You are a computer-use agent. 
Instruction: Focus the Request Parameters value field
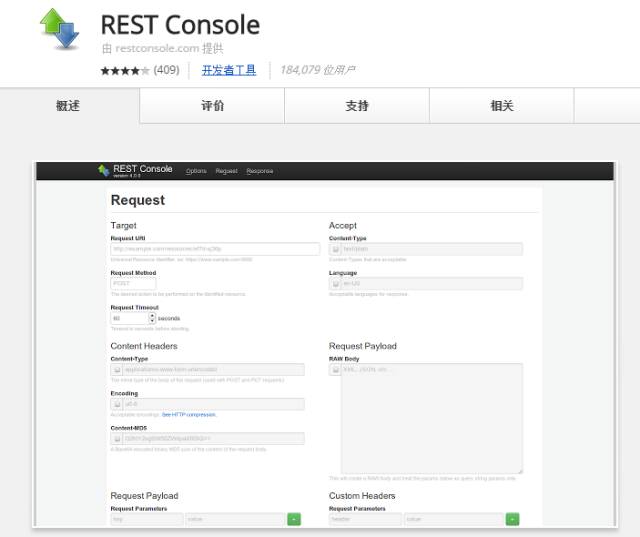[x=235, y=519]
